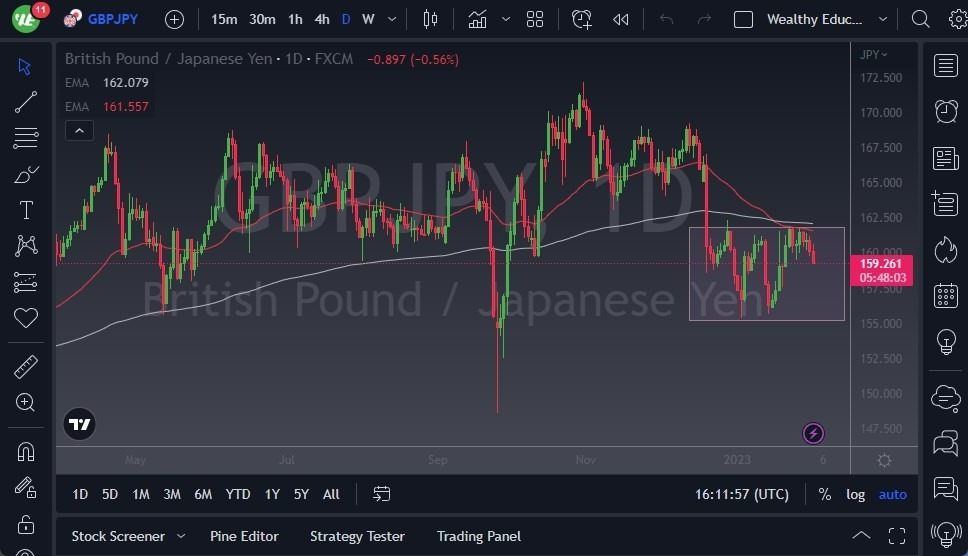Open the Strategy Tester tab
968x556 pixels.
(357, 536)
